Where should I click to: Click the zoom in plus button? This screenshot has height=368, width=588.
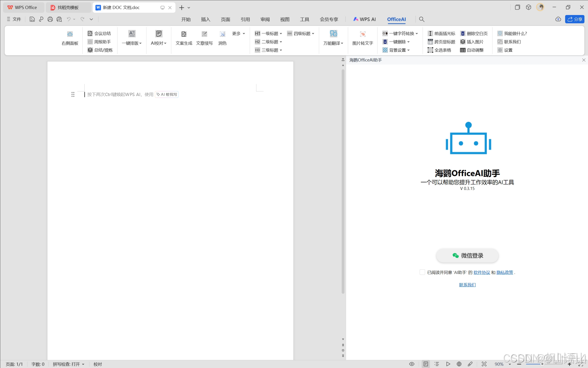[570, 364]
